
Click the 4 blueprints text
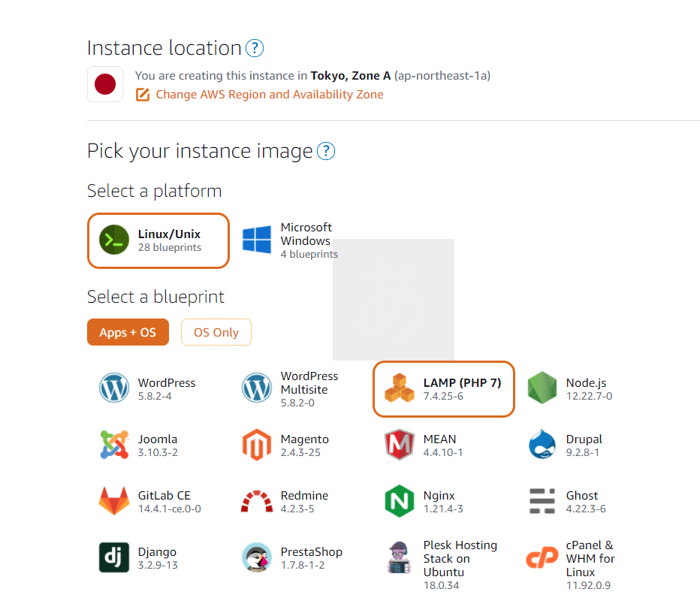point(309,254)
